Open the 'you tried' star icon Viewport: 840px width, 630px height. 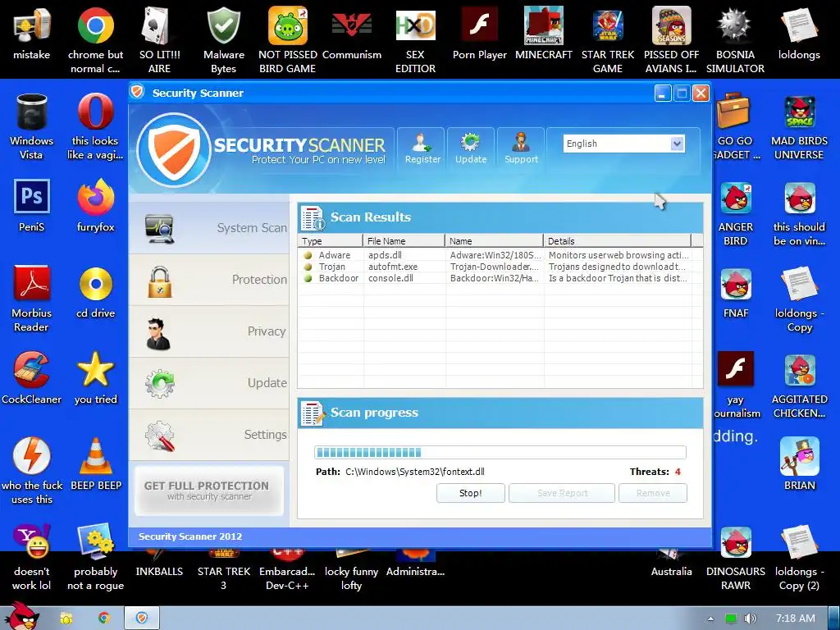[95, 377]
